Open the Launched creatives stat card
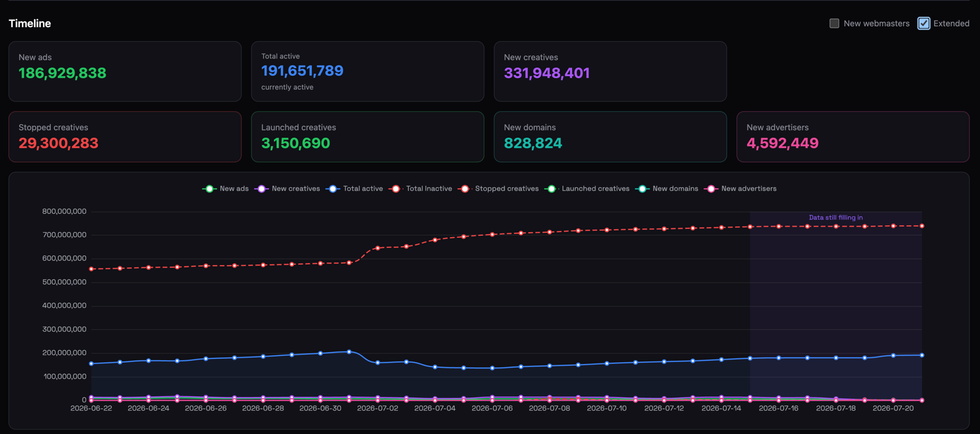 click(x=367, y=137)
